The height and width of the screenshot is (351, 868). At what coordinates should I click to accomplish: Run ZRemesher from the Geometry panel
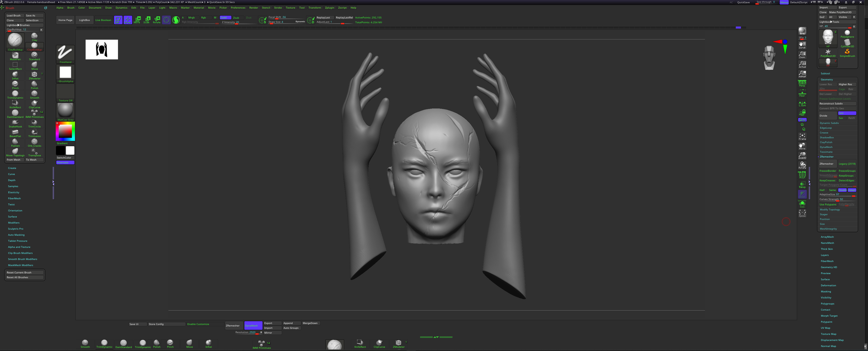[x=828, y=164]
